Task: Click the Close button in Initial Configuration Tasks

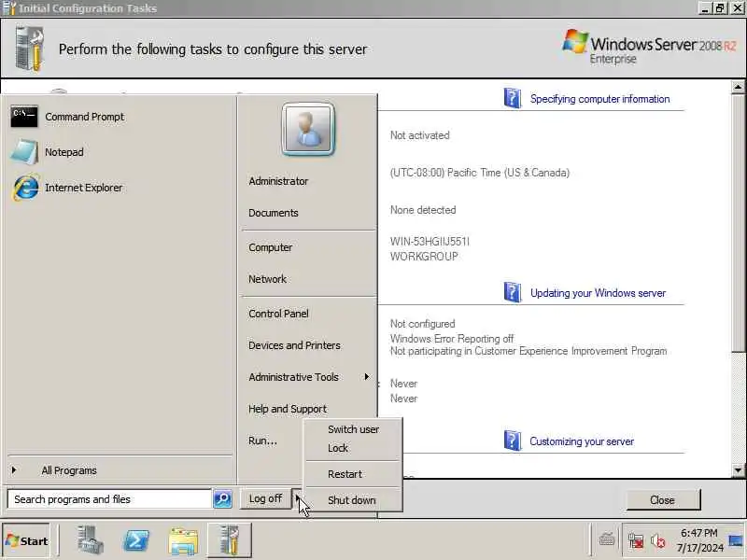Action: point(663,500)
